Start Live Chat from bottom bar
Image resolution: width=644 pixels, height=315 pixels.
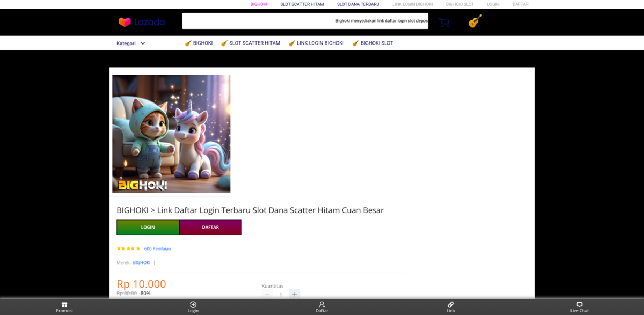point(580,305)
